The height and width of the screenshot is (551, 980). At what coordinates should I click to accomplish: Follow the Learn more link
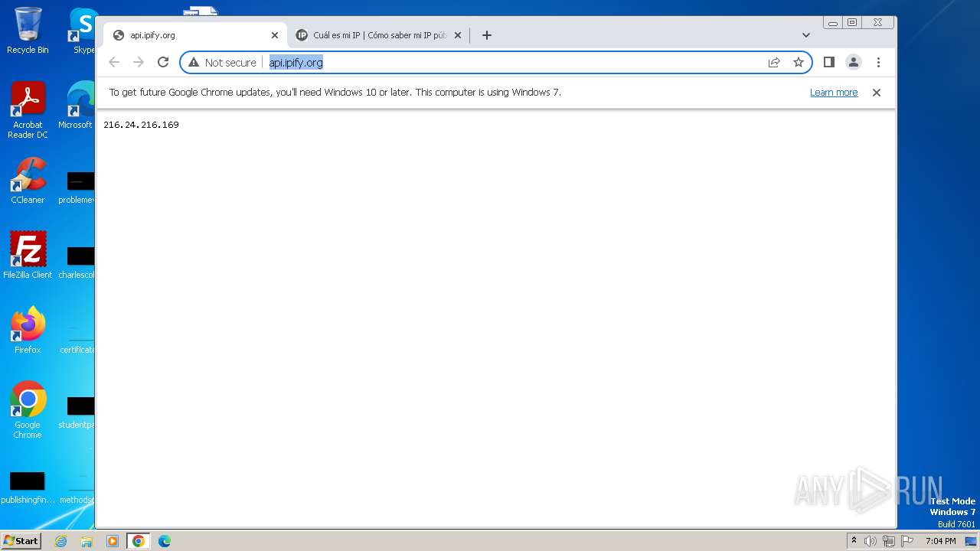pos(834,93)
